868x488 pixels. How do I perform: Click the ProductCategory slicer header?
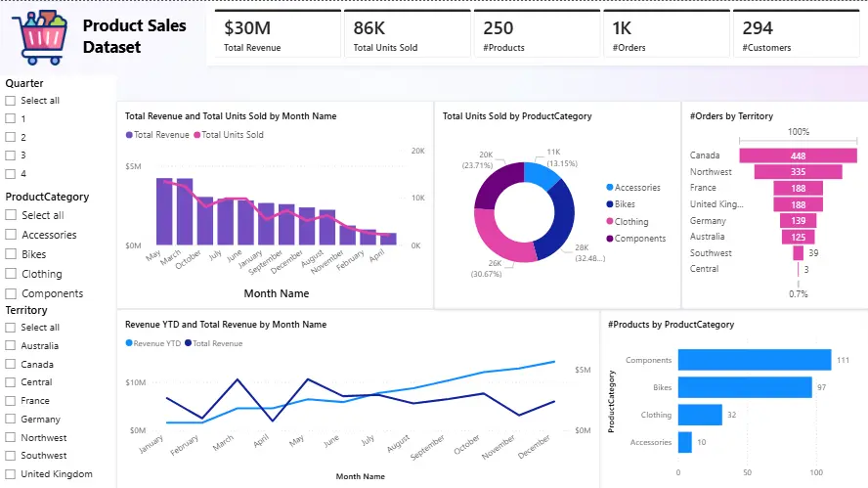point(47,197)
